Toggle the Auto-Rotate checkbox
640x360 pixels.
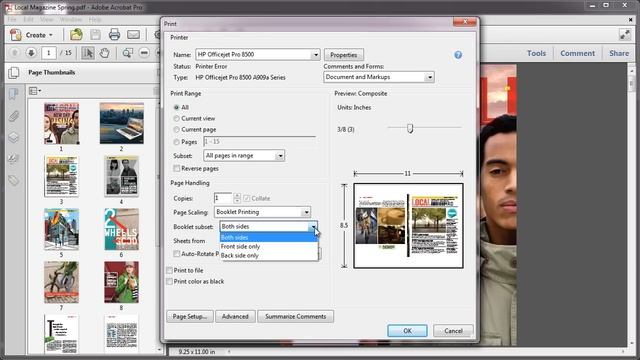click(176, 253)
